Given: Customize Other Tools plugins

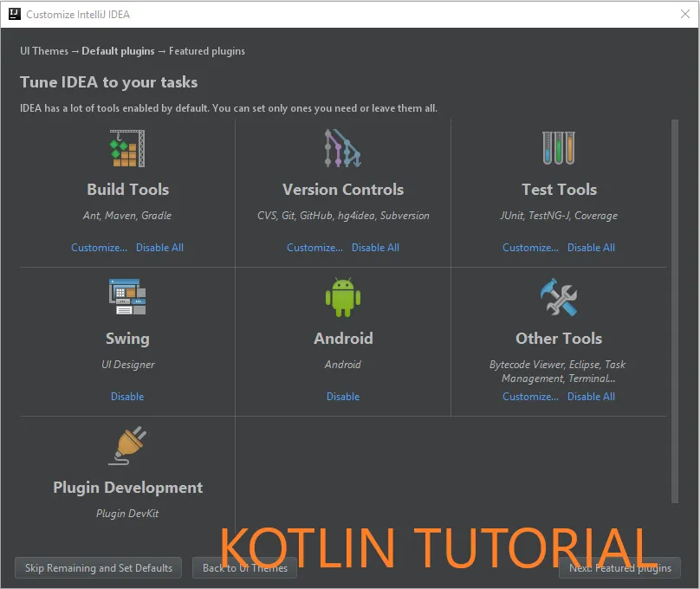Looking at the screenshot, I should pyautogui.click(x=530, y=396).
